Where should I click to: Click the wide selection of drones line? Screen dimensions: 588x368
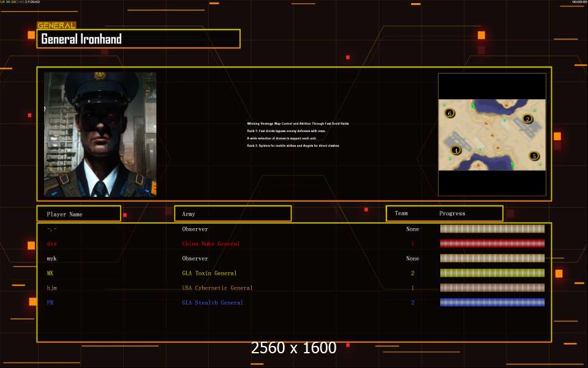[282, 138]
